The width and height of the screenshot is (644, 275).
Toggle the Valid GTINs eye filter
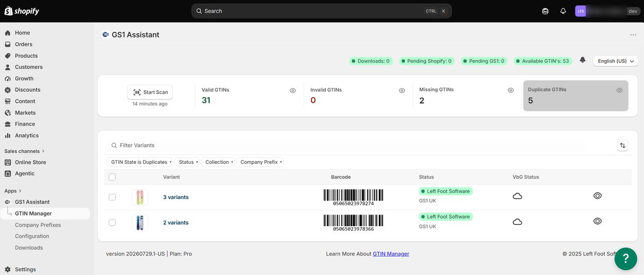(293, 91)
